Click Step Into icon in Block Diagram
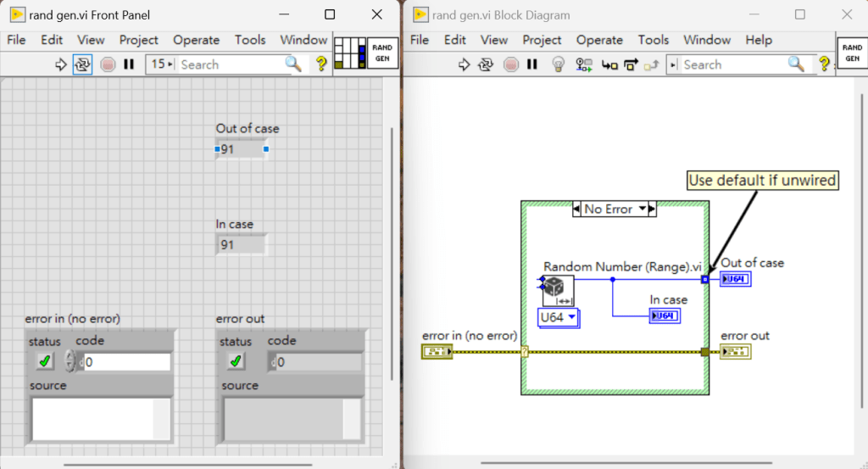The image size is (868, 469). pyautogui.click(x=609, y=64)
